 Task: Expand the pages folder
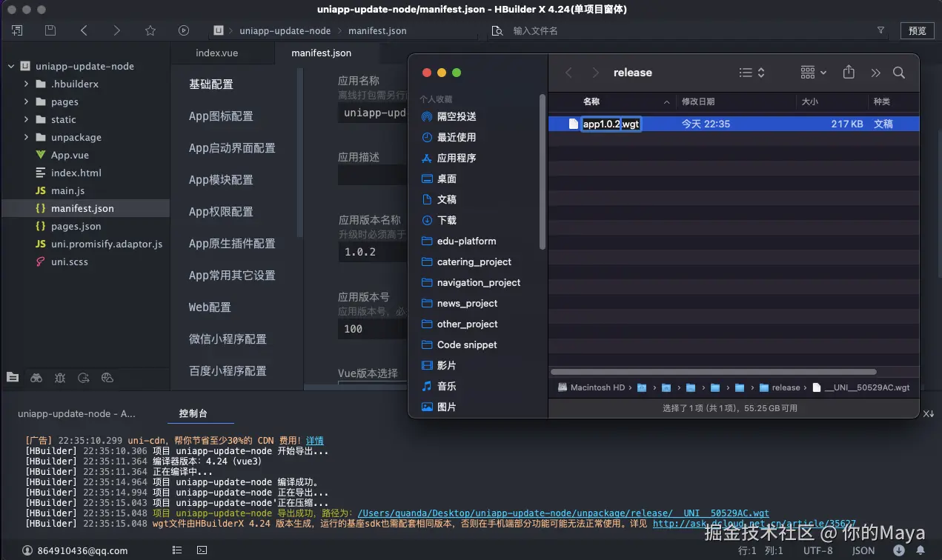click(26, 101)
